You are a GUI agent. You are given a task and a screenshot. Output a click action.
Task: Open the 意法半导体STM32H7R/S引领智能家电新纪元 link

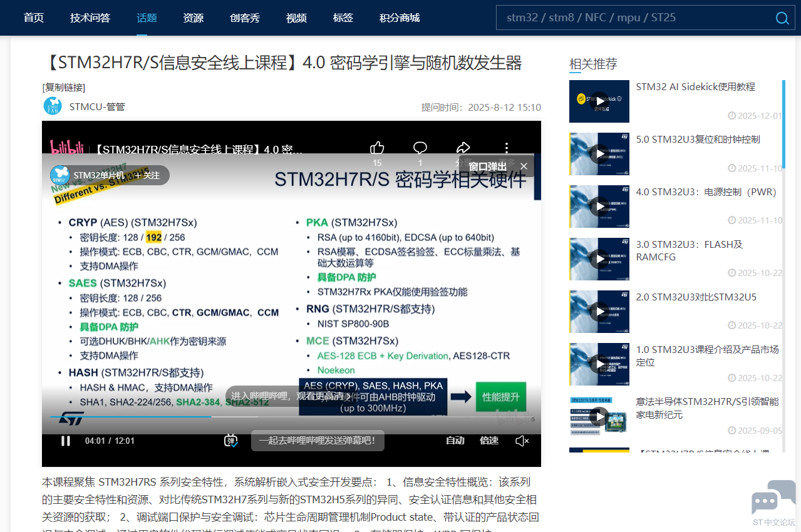coord(708,409)
